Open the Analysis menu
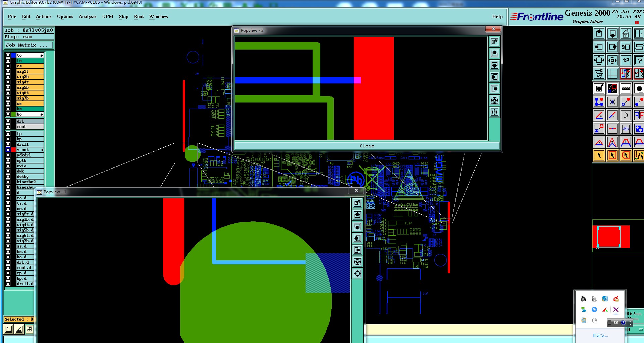The image size is (644, 343). click(x=88, y=16)
